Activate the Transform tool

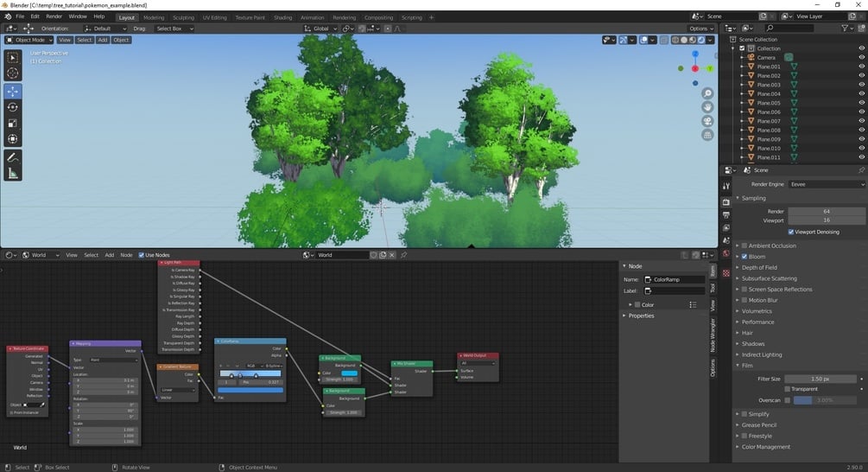click(13, 139)
